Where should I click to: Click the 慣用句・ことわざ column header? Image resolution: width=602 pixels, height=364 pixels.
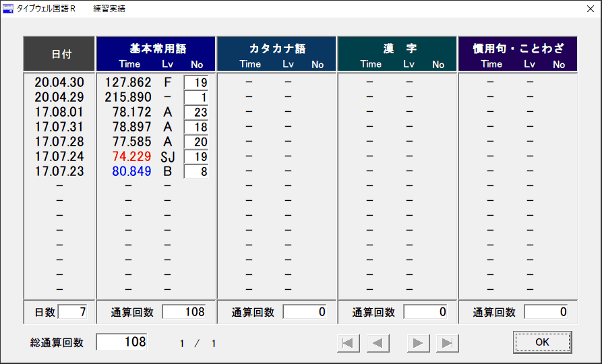pos(518,49)
